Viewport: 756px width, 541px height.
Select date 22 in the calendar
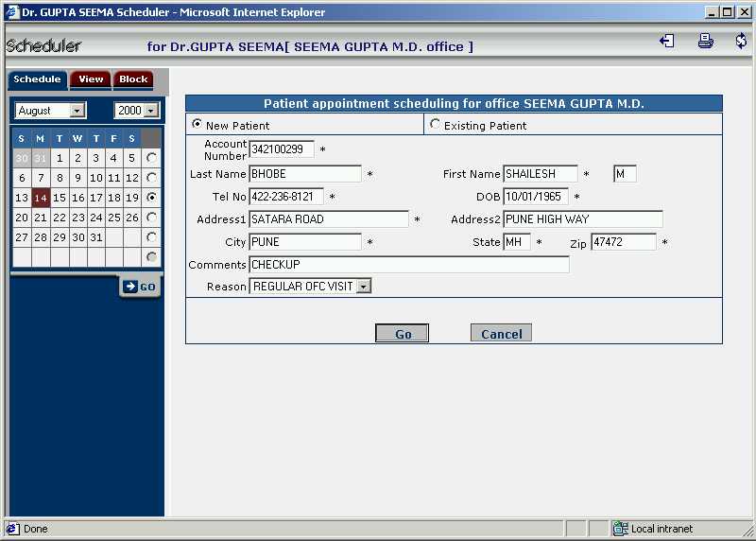pos(60,218)
